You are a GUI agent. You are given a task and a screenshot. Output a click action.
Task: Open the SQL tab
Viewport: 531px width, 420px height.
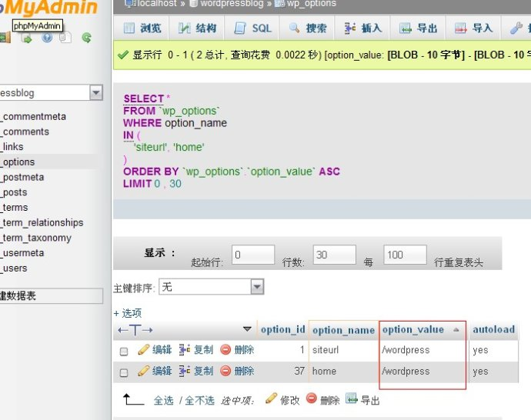(252, 28)
